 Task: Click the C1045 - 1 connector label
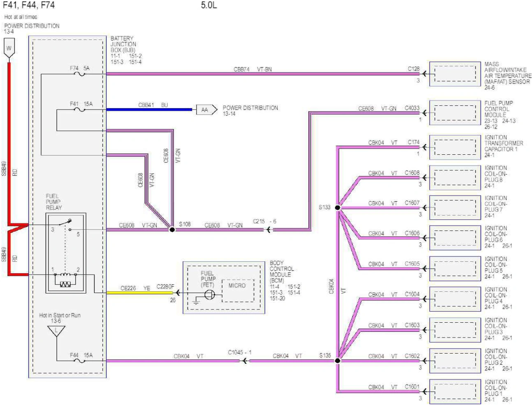pos(240,352)
